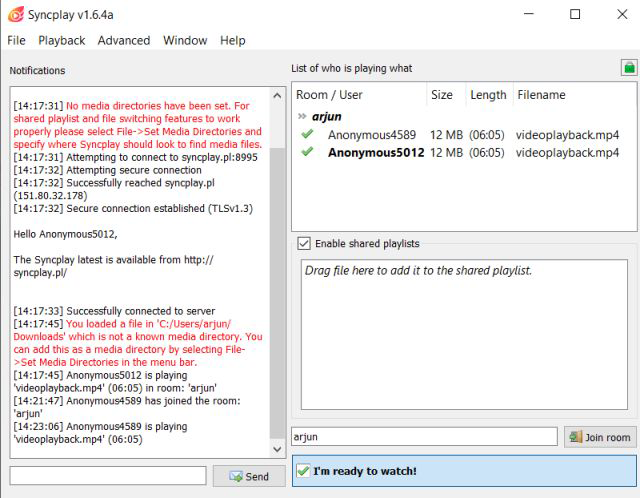Click the 'Hello Anonymous5012,' greeting text
Screen dimensions: 640x498
[65, 234]
